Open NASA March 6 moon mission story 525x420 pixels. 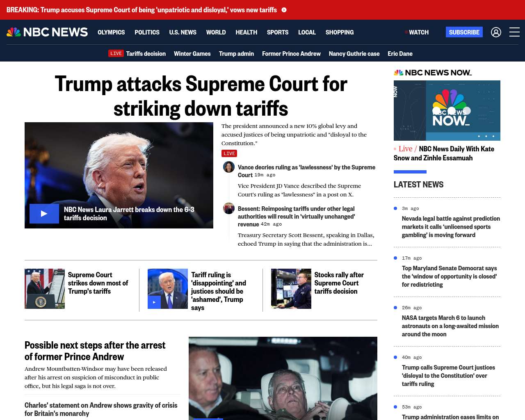[450, 326]
